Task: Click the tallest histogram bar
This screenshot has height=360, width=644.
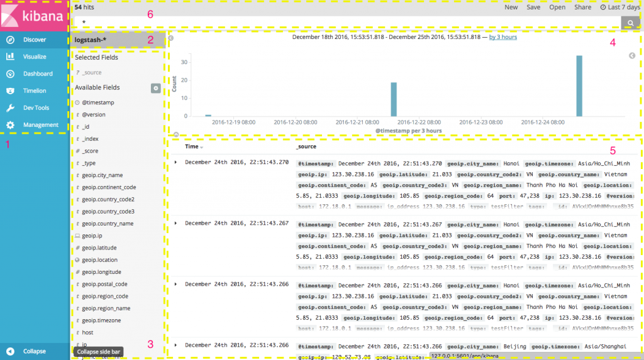Action: [579, 86]
